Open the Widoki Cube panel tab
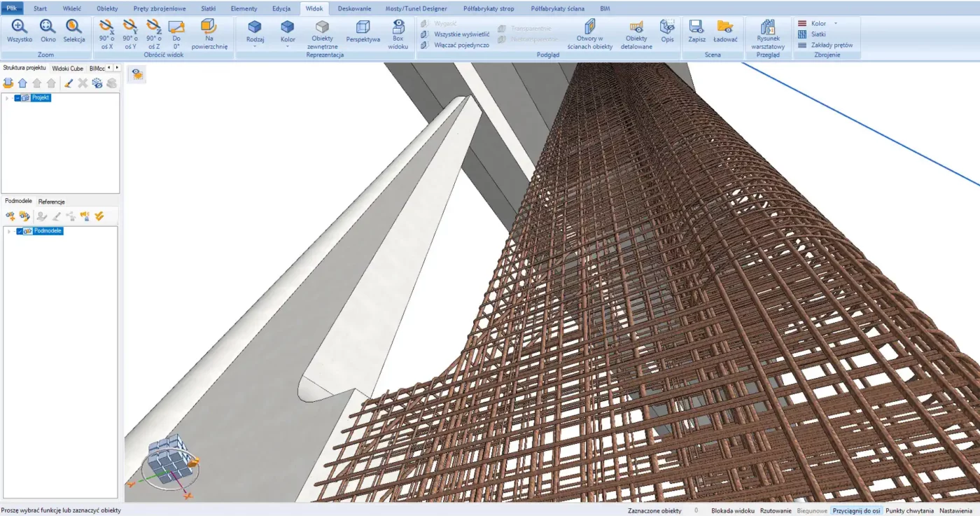 click(x=67, y=69)
